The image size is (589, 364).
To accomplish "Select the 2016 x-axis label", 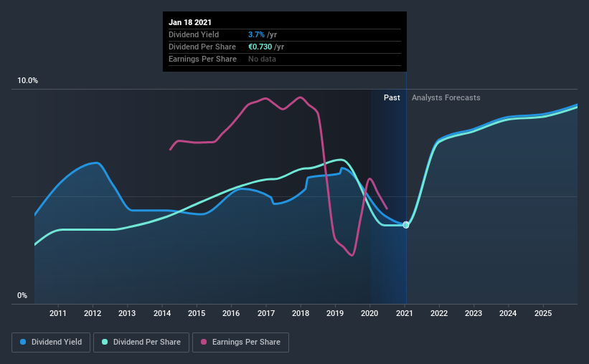I will click(231, 313).
